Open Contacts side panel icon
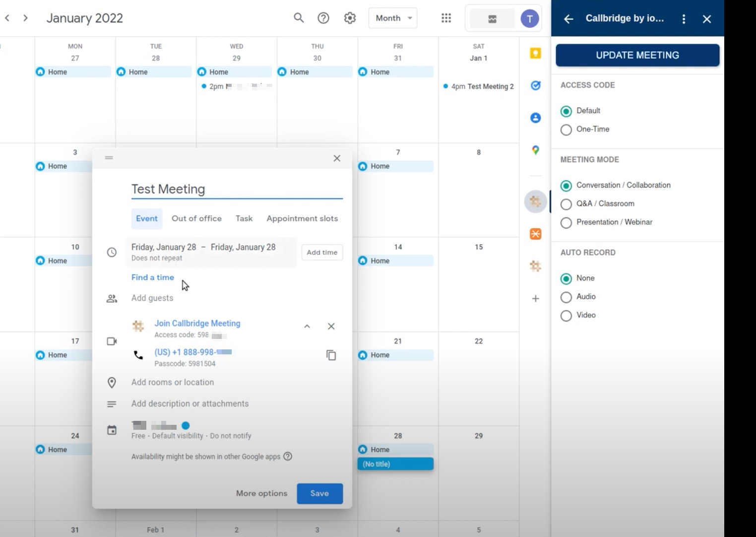This screenshot has width=756, height=537. click(x=535, y=118)
